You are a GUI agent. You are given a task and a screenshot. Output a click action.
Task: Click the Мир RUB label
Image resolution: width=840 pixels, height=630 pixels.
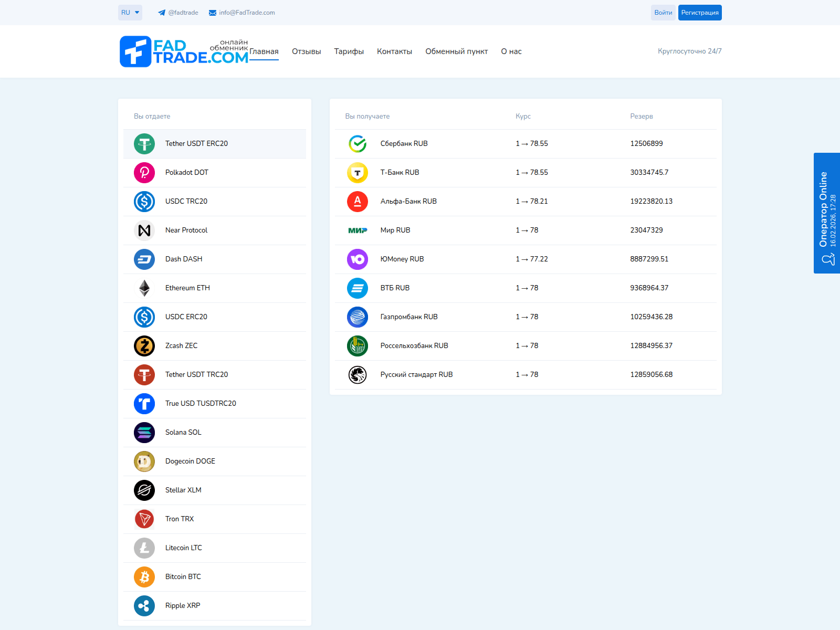(x=395, y=230)
